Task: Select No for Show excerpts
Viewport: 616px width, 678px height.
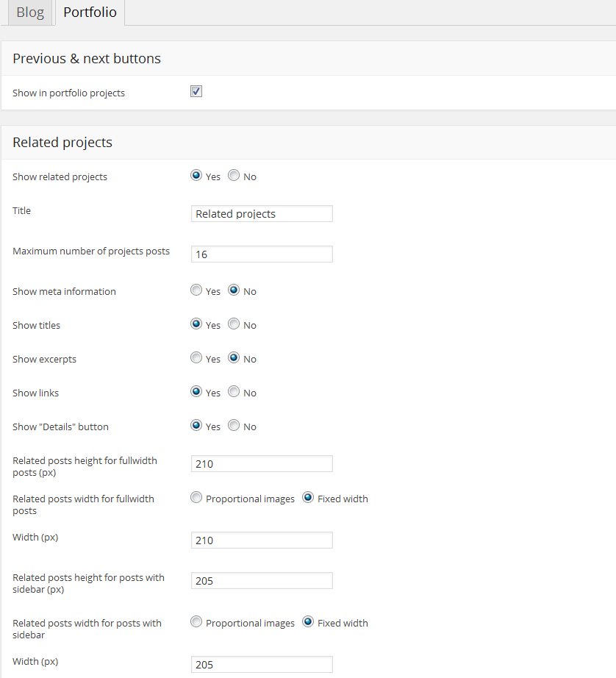Action: click(234, 358)
